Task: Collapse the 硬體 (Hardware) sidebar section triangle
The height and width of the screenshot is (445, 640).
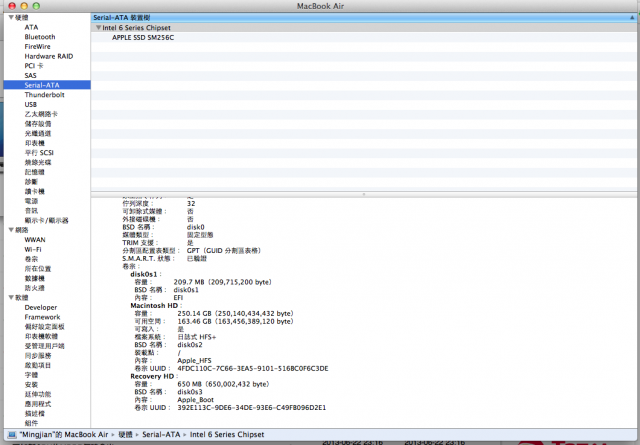Action: 11,17
